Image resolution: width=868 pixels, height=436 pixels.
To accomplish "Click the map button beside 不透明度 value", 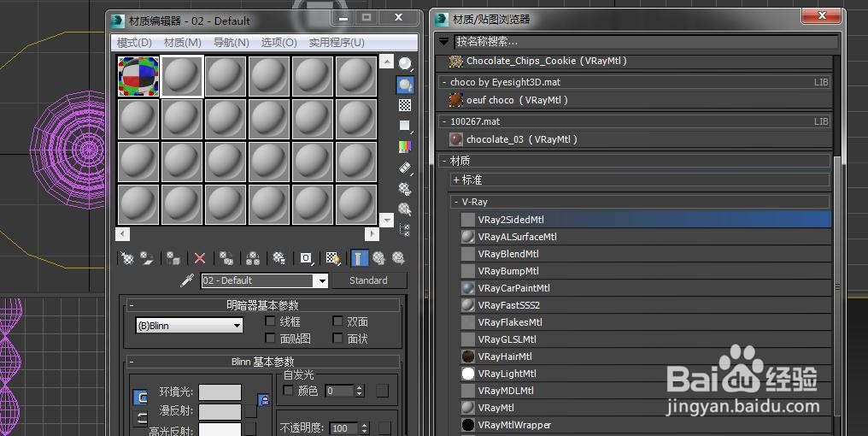I will point(384,427).
